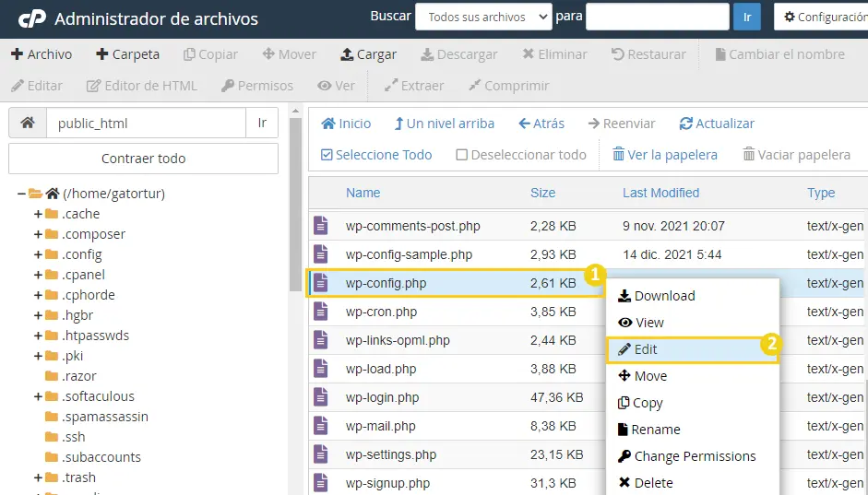
Task: Click the home icon beside path field
Action: pos(28,123)
